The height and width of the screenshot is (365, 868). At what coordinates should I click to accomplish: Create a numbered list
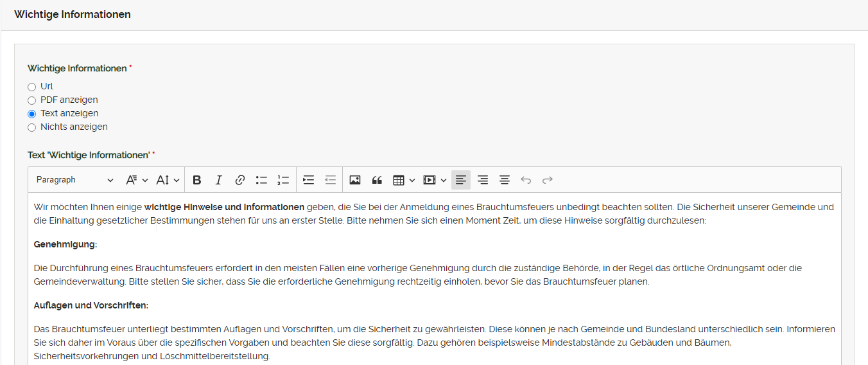pos(283,181)
